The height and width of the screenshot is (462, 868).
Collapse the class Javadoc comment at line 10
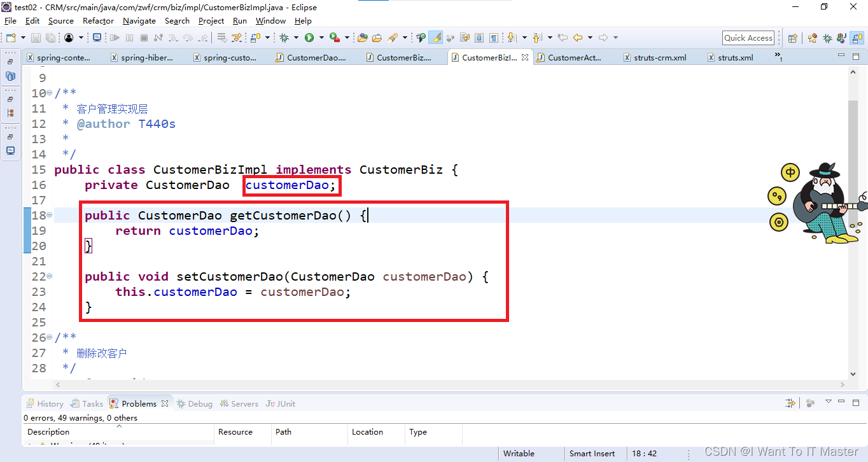pyautogui.click(x=50, y=94)
